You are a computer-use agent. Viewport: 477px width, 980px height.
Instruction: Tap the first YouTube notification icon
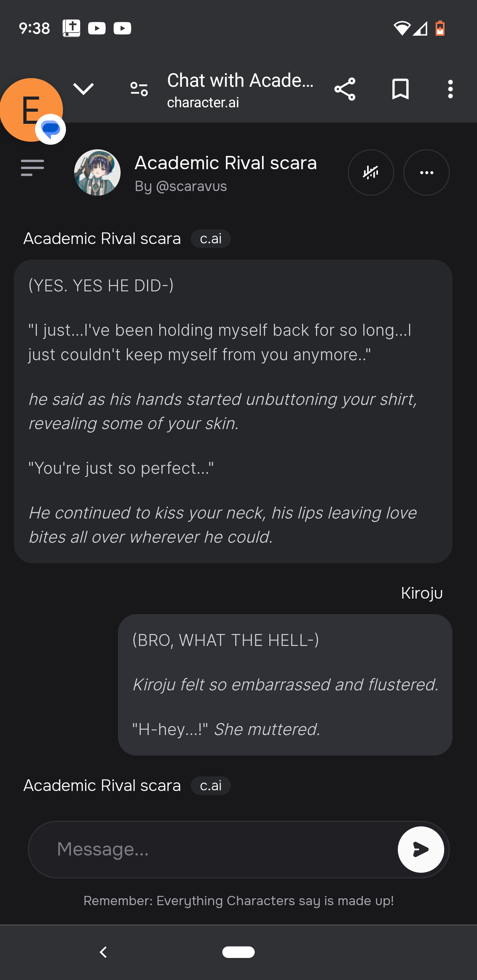pos(97,28)
